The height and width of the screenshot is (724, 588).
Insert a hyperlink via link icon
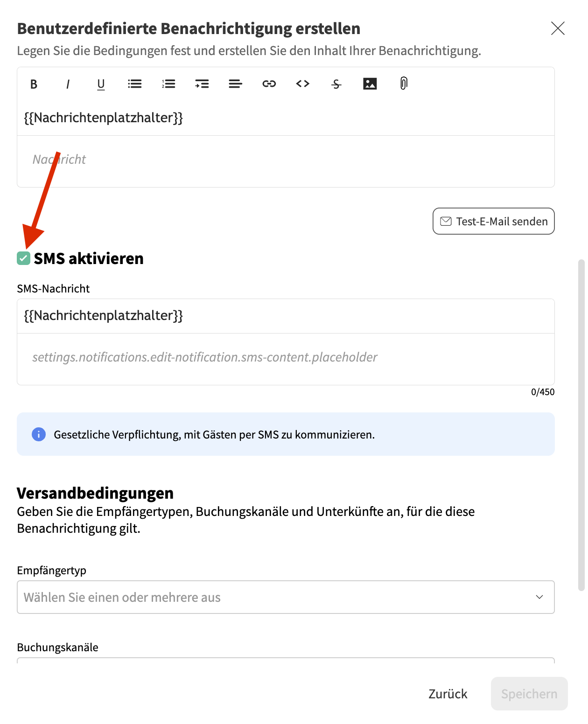269,84
